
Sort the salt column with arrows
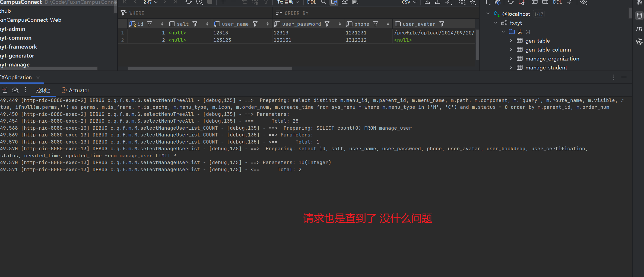207,24
